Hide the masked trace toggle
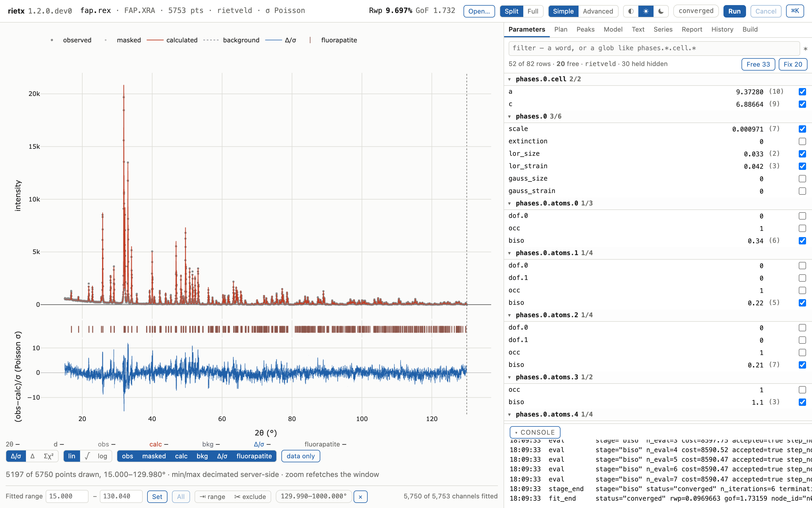The height and width of the screenshot is (508, 812). click(154, 456)
